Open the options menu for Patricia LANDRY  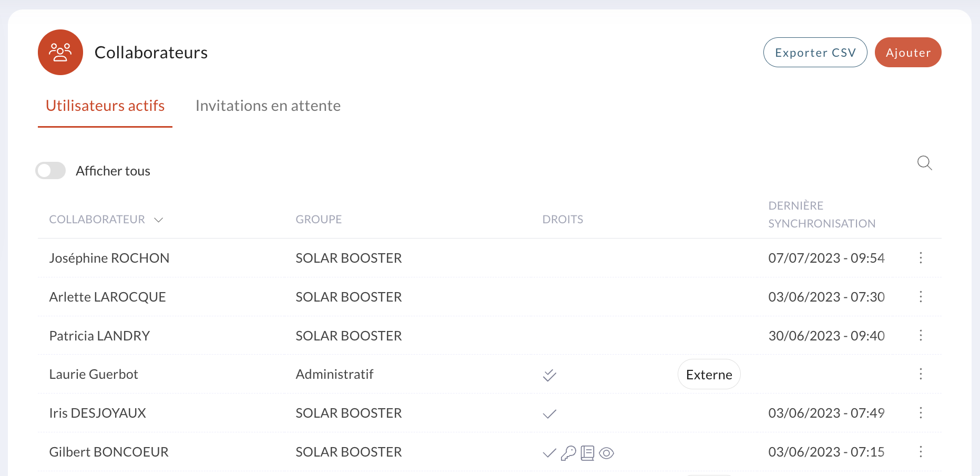click(921, 336)
